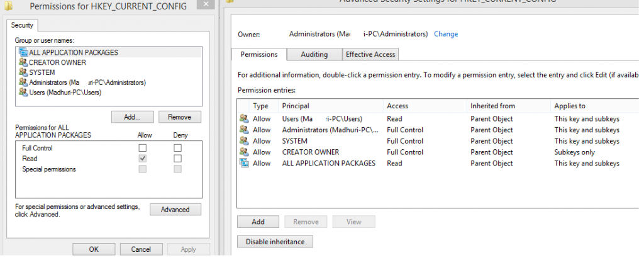
Task: Toggle Special permissions Deny checkbox
Action: point(177,169)
